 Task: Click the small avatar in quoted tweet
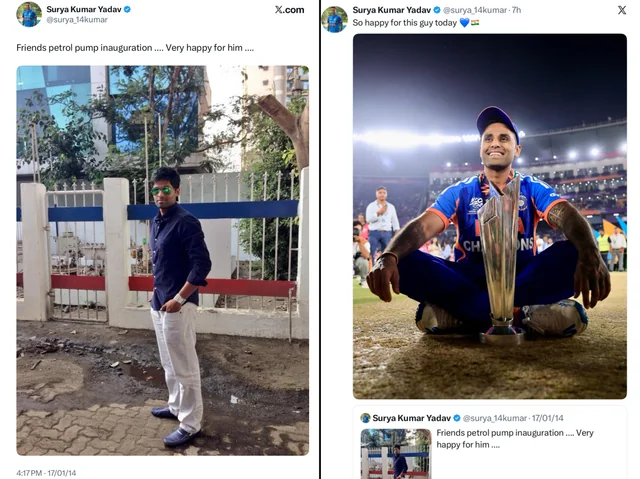[366, 418]
